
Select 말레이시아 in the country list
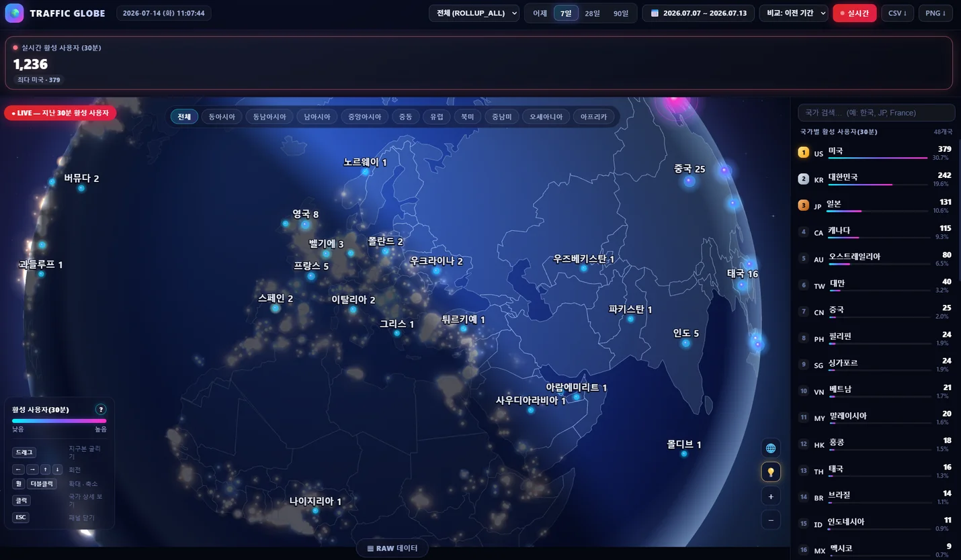pos(874,418)
